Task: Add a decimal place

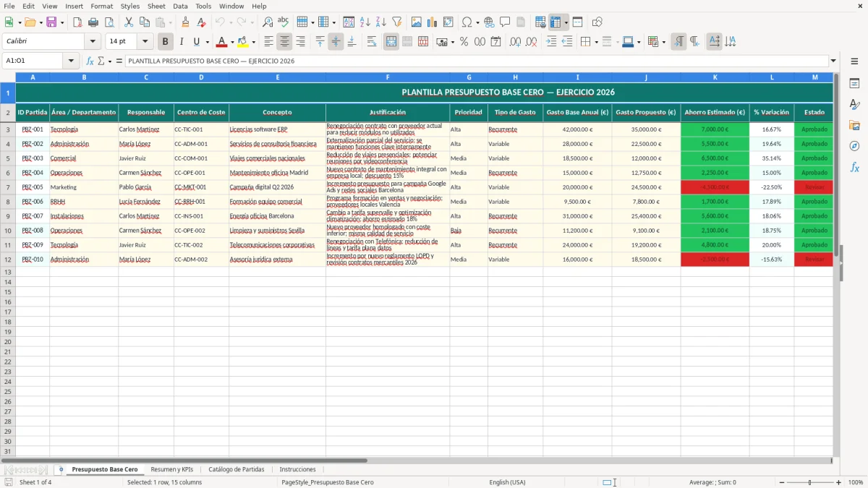Action: pyautogui.click(x=515, y=42)
